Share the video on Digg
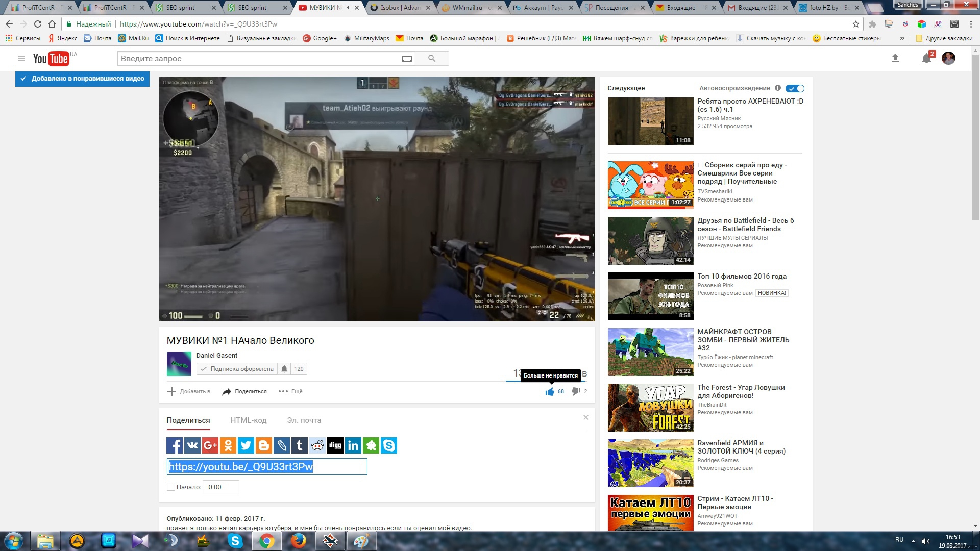Screen dimensions: 980x551 point(335,445)
